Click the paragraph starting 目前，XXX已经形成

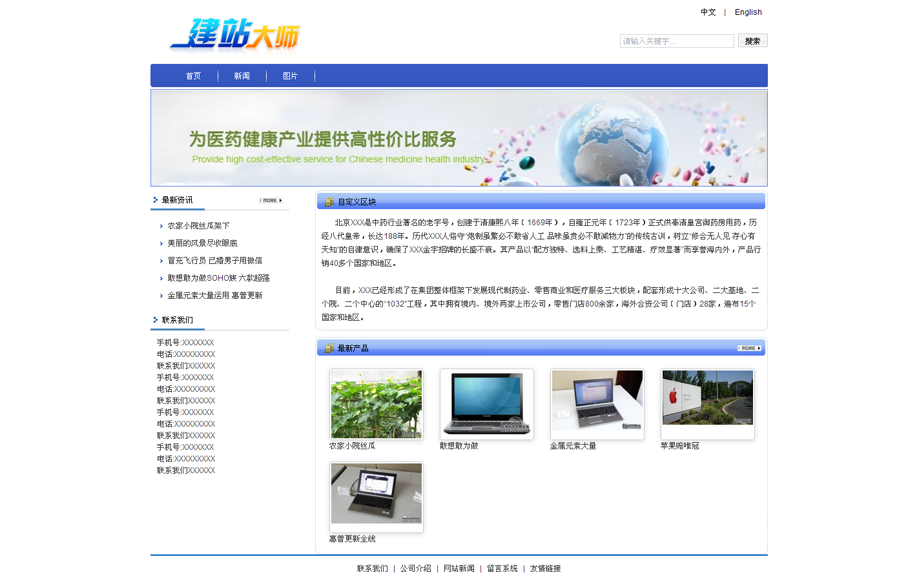tap(541, 304)
